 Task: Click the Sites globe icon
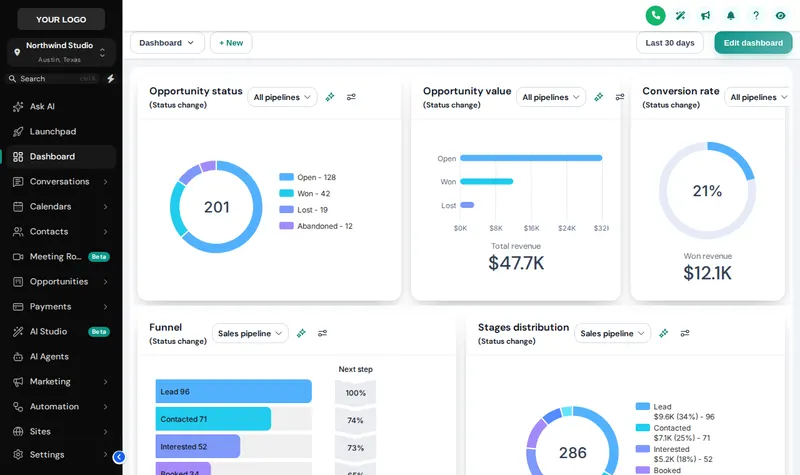[18, 432]
